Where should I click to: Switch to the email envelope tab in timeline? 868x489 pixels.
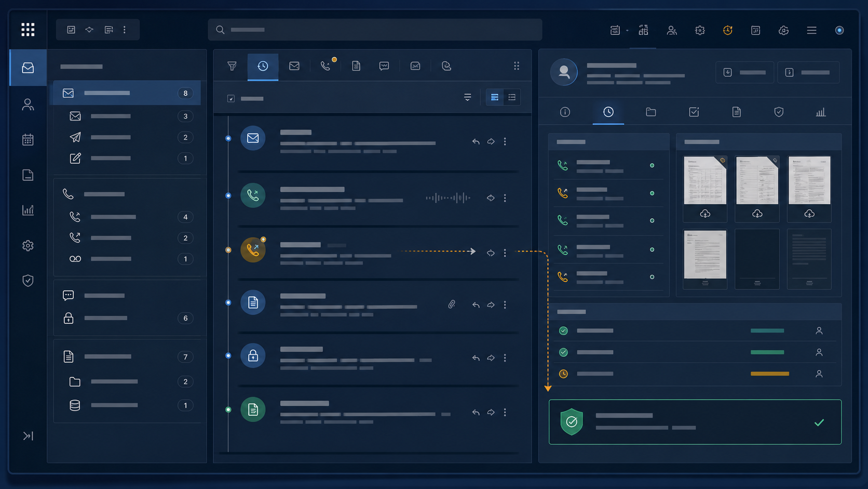click(294, 66)
